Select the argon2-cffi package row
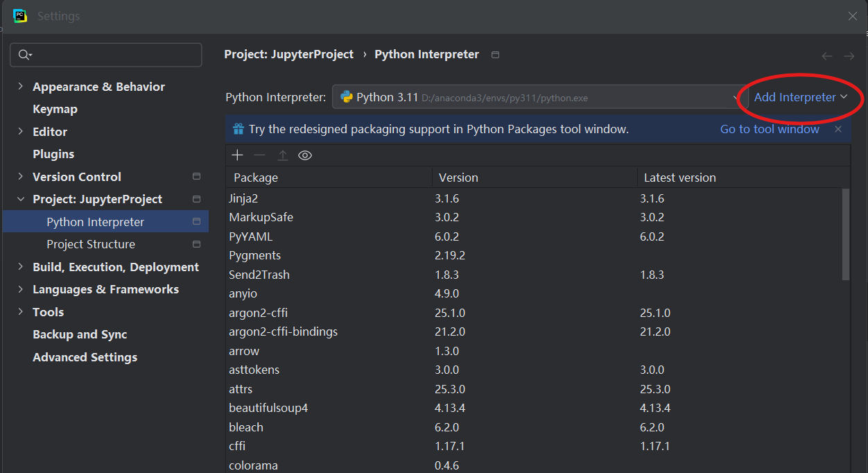Screen dimensions: 868x473 (533, 313)
